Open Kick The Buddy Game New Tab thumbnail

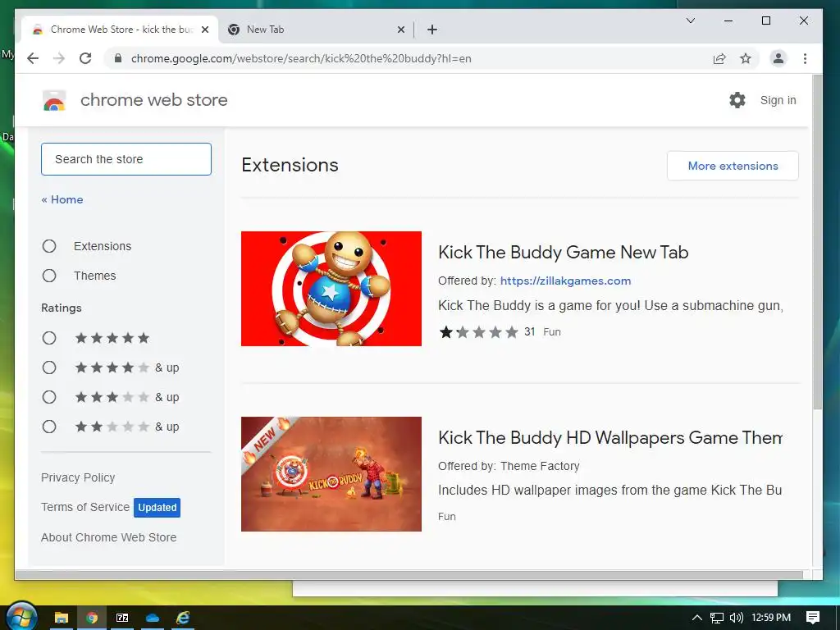pos(331,289)
